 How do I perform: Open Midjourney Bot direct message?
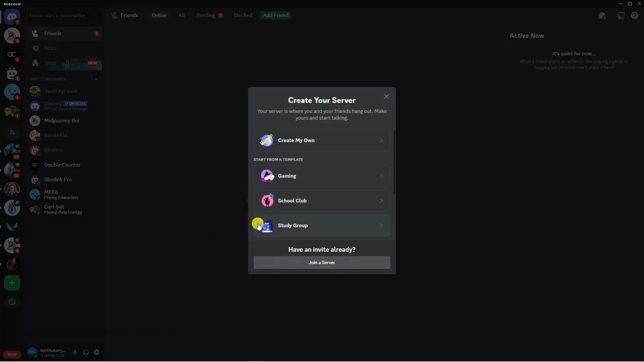tap(61, 120)
